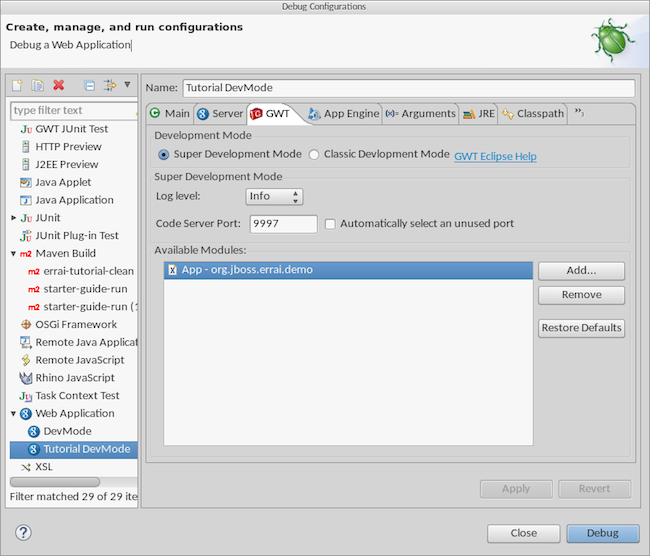Switch to the Classpath tab
The image size is (650, 556).
point(532,114)
